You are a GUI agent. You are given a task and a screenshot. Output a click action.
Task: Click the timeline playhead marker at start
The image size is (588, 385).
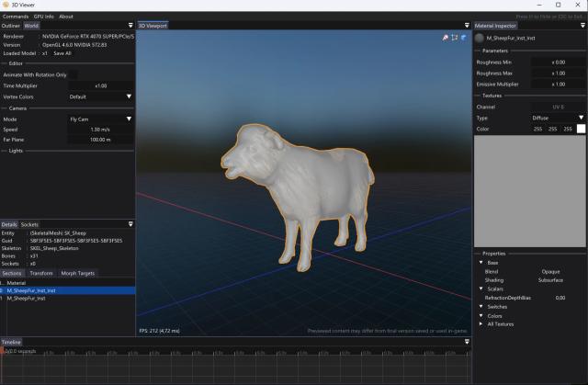tap(2, 350)
